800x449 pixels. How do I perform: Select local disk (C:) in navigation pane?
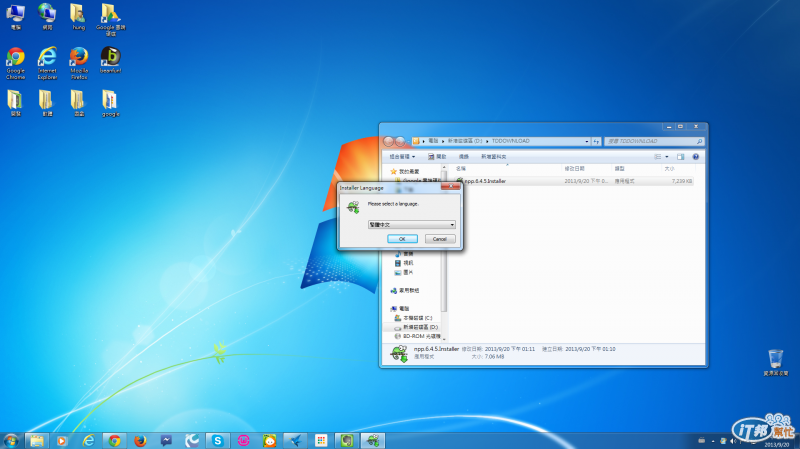pyautogui.click(x=413, y=318)
